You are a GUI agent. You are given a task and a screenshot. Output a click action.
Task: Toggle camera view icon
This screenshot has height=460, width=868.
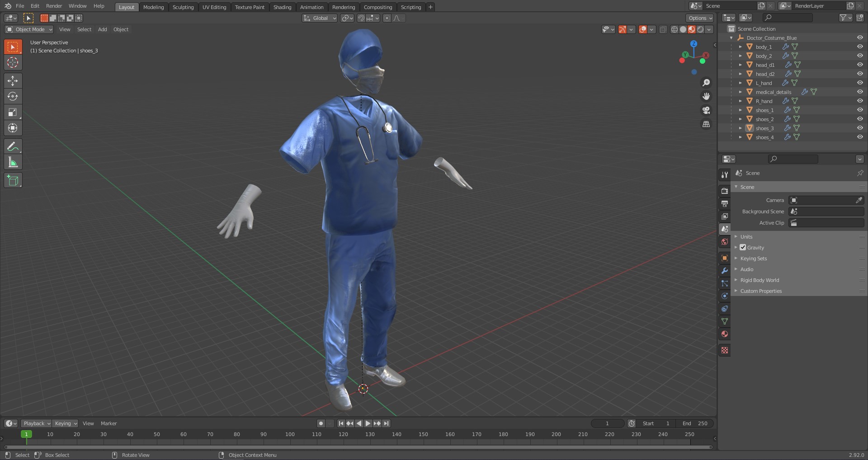pos(706,110)
